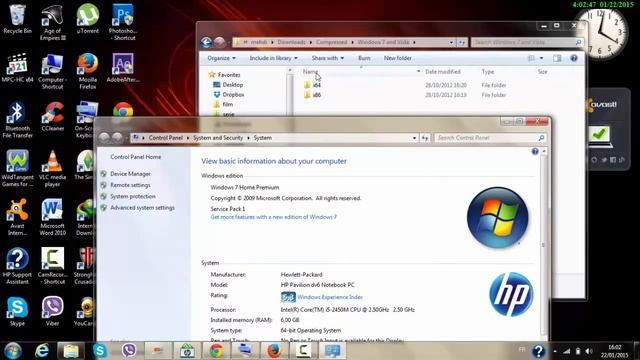
Task: Click the volume icon in system tray
Action: tap(589, 351)
